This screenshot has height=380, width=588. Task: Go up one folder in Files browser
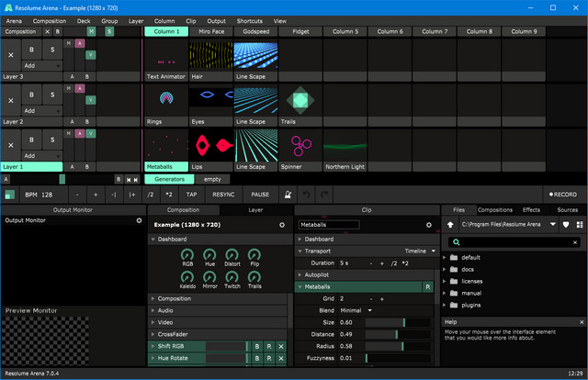pyautogui.click(x=450, y=224)
